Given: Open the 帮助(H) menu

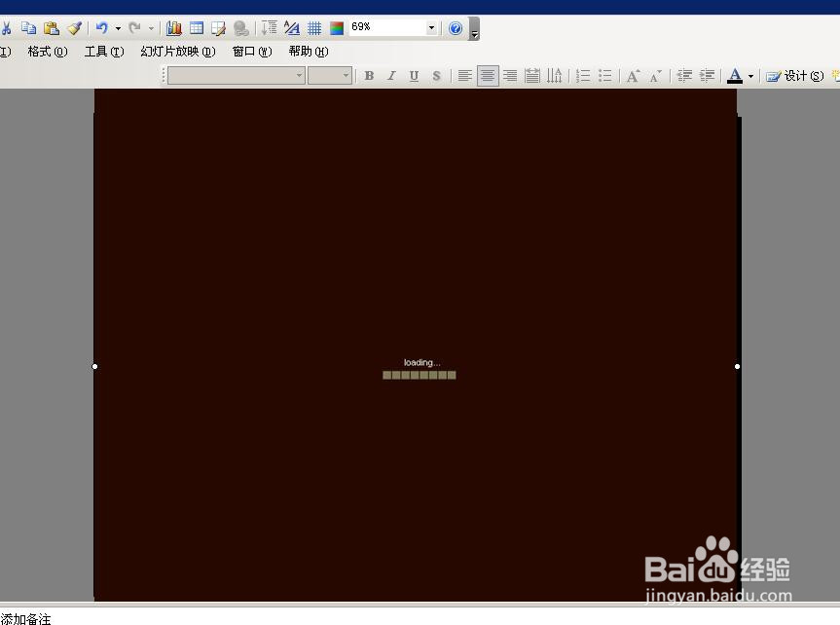Looking at the screenshot, I should tap(308, 52).
